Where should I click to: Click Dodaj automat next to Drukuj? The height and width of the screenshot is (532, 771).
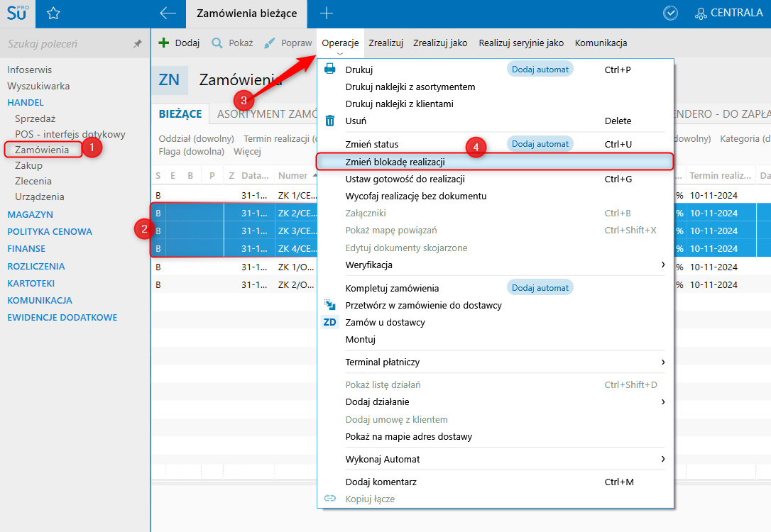(x=540, y=70)
